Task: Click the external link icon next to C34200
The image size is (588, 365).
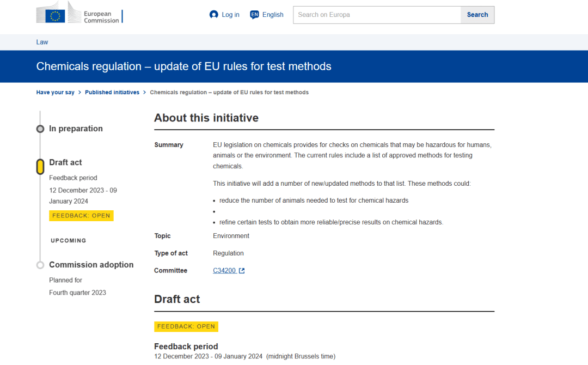Action: tap(242, 271)
